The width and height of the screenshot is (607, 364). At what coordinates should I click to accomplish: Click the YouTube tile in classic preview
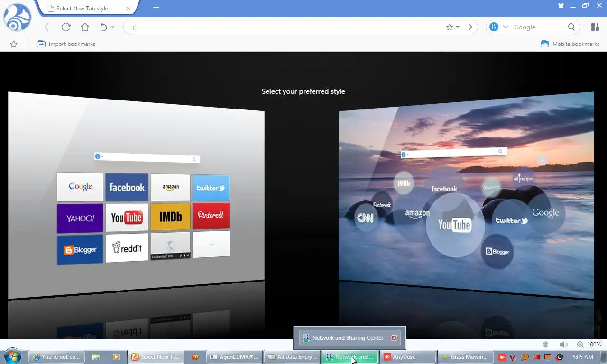[x=127, y=218]
